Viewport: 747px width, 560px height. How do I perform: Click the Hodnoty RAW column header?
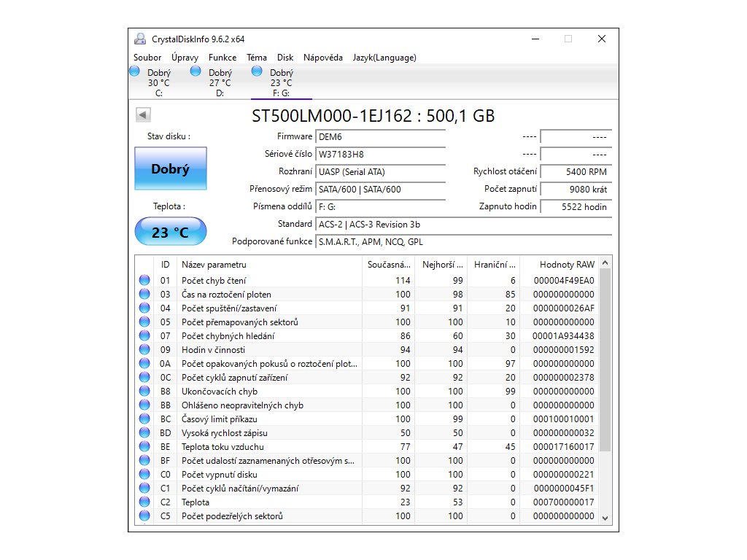click(x=567, y=264)
